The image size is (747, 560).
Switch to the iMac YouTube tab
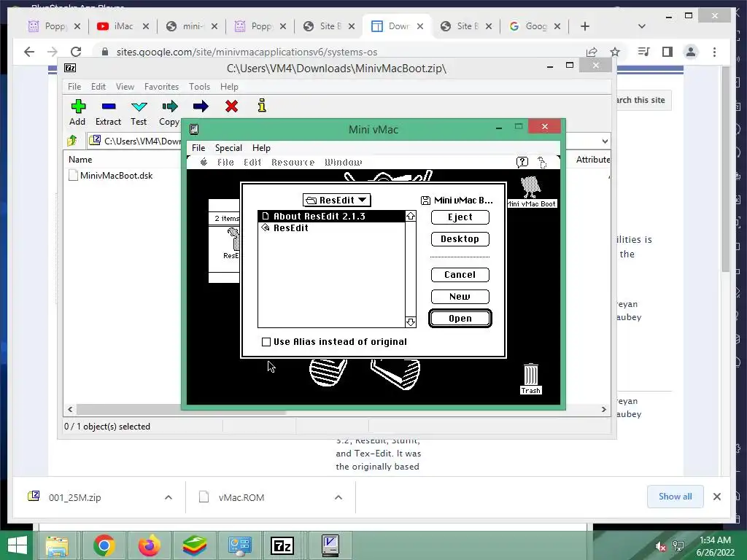(x=123, y=26)
